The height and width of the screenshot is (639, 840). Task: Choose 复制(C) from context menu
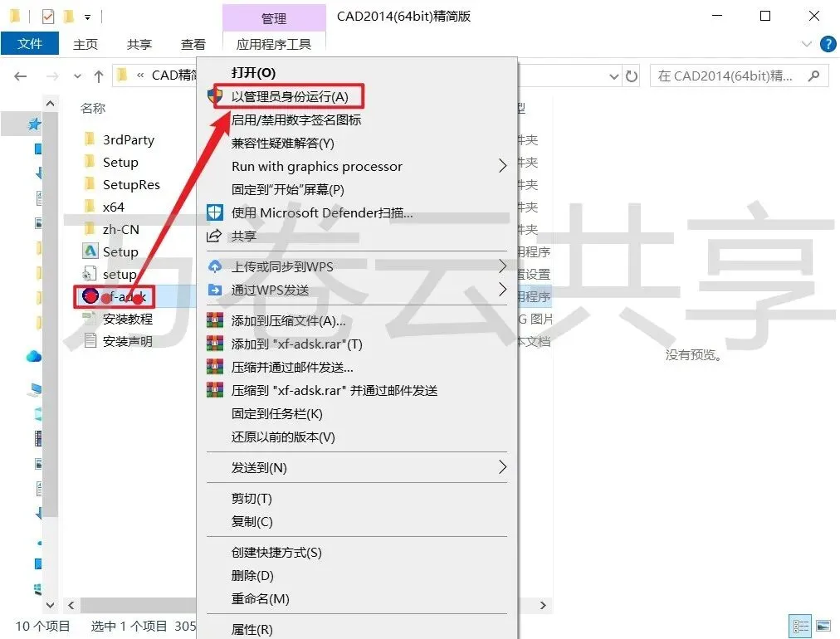[252, 521]
